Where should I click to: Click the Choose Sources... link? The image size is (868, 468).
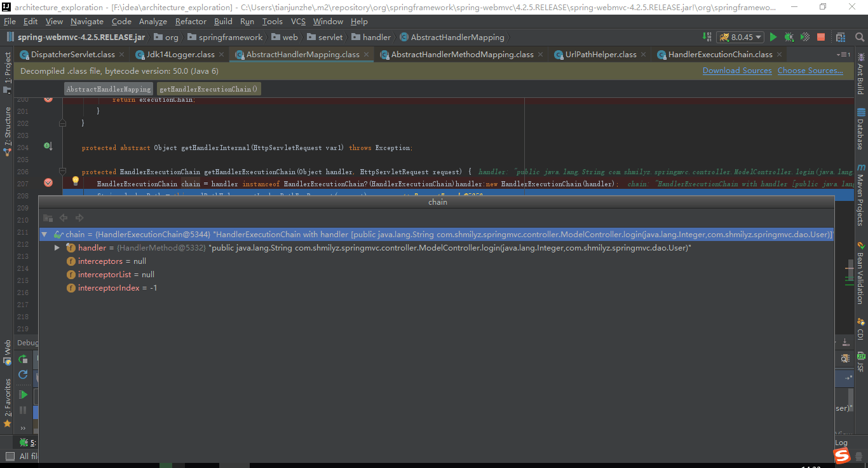pyautogui.click(x=810, y=71)
